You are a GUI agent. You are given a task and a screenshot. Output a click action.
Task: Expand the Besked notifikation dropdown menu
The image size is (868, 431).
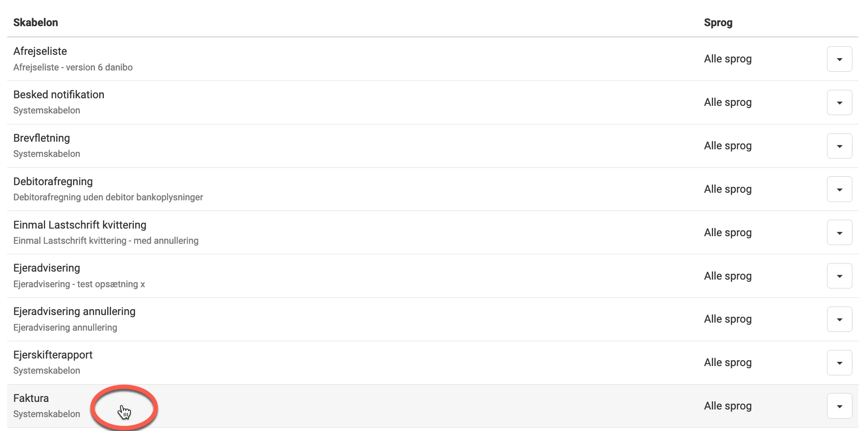pyautogui.click(x=839, y=102)
